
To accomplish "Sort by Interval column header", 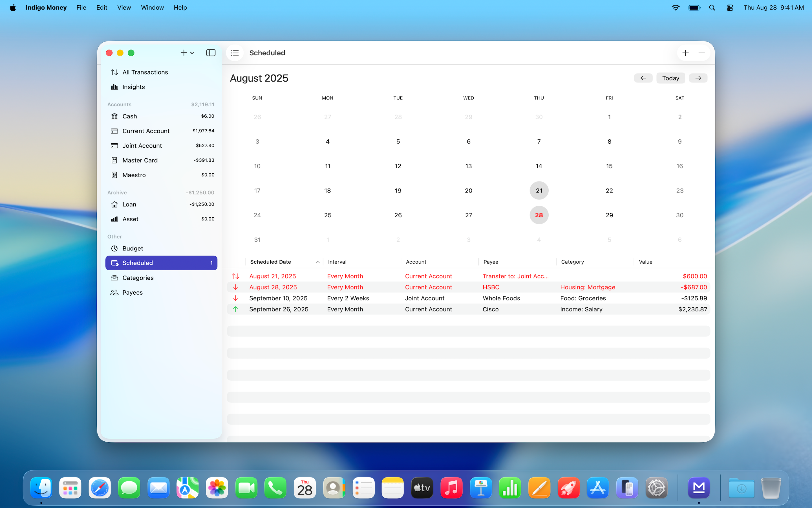I will [362, 262].
